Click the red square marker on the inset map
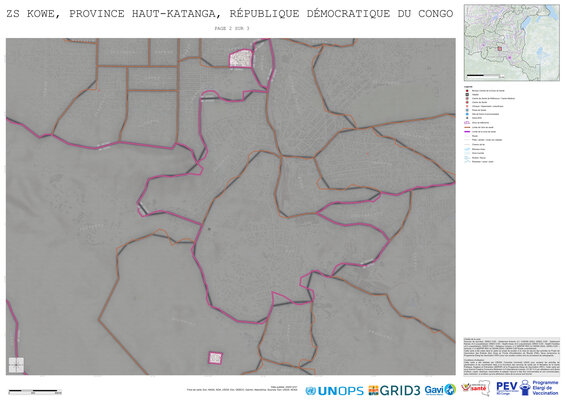The height and width of the screenshot is (400, 566). pyautogui.click(x=500, y=48)
